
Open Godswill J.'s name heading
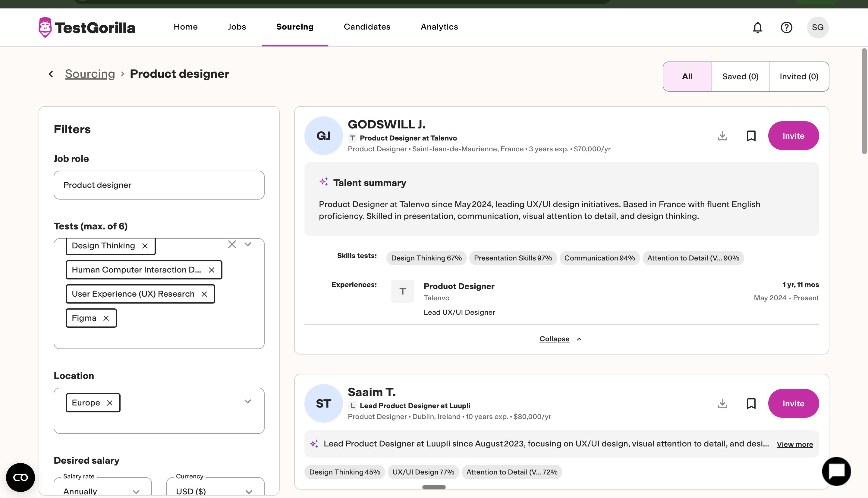(x=387, y=124)
